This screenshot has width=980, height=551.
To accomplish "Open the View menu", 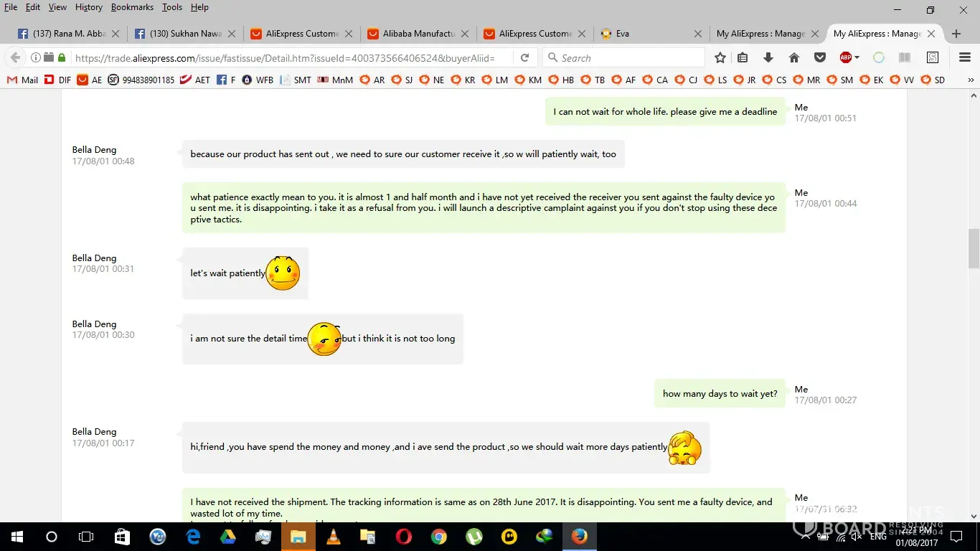I will coord(57,7).
